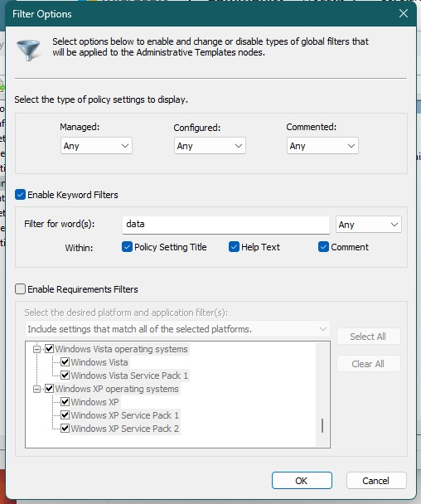
Task: Uncheck the Help Text checkbox
Action: pyautogui.click(x=234, y=247)
